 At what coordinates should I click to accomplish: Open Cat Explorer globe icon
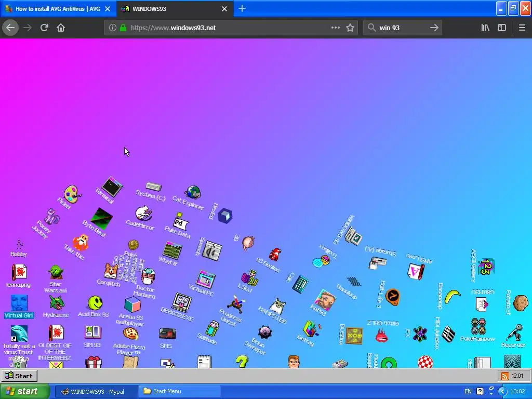193,192
